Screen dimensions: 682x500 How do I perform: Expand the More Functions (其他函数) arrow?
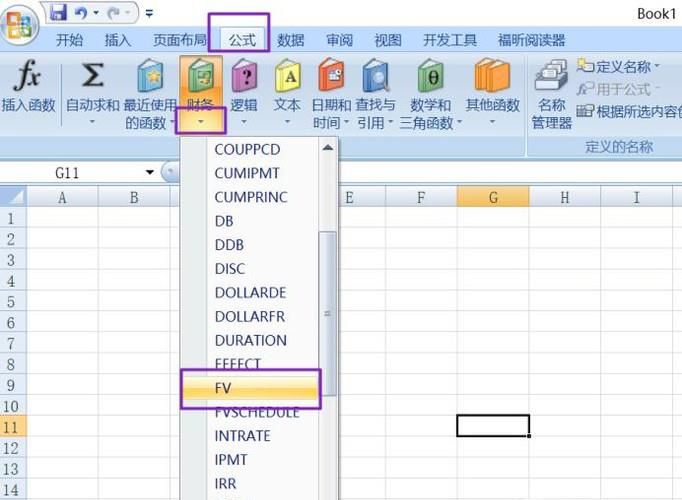(x=492, y=122)
